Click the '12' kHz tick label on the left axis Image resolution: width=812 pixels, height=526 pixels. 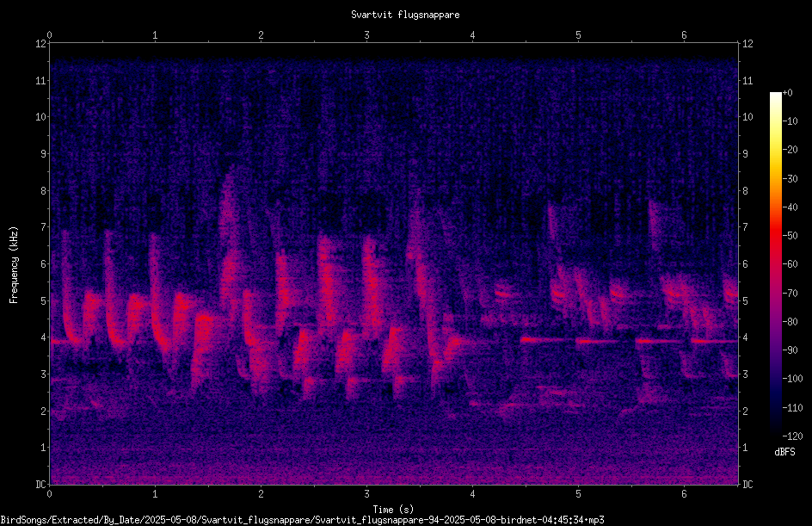[x=40, y=44]
